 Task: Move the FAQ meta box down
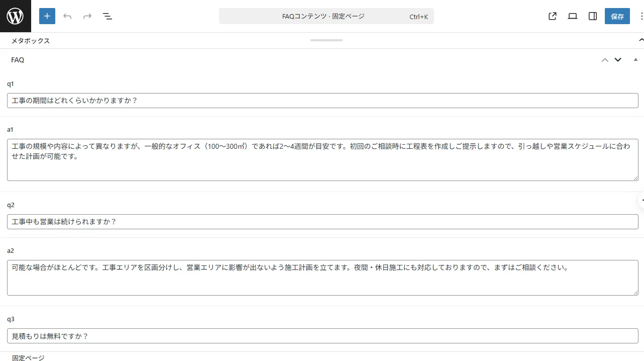tap(618, 60)
